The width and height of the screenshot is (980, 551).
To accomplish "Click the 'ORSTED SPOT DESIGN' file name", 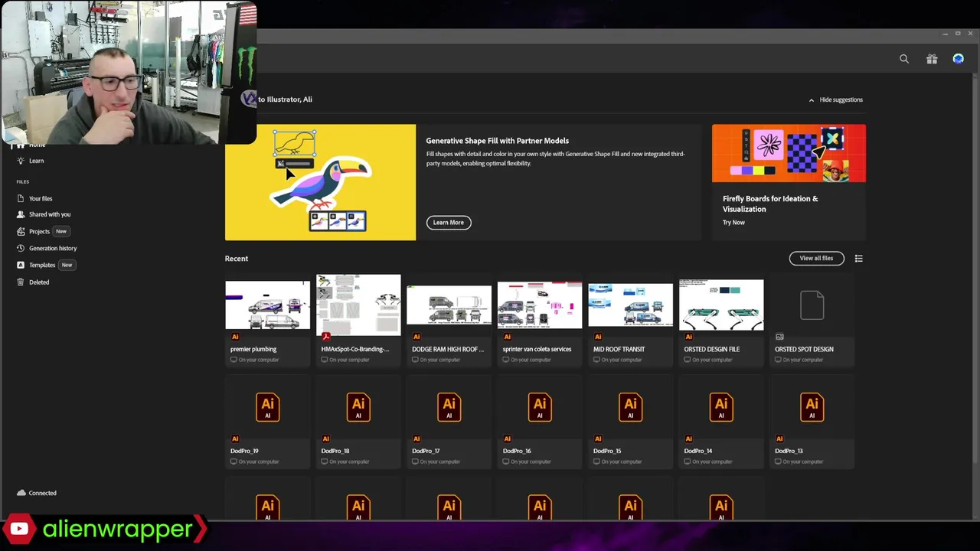I will coord(804,350).
